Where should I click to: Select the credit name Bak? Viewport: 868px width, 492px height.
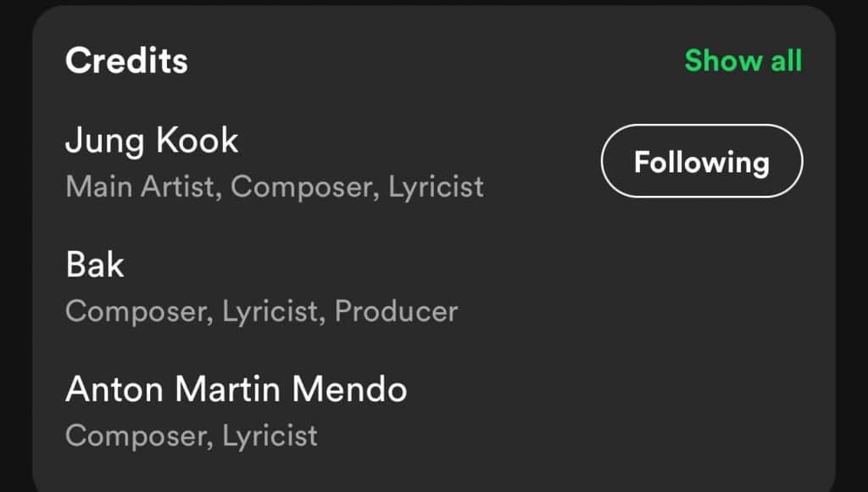click(94, 266)
